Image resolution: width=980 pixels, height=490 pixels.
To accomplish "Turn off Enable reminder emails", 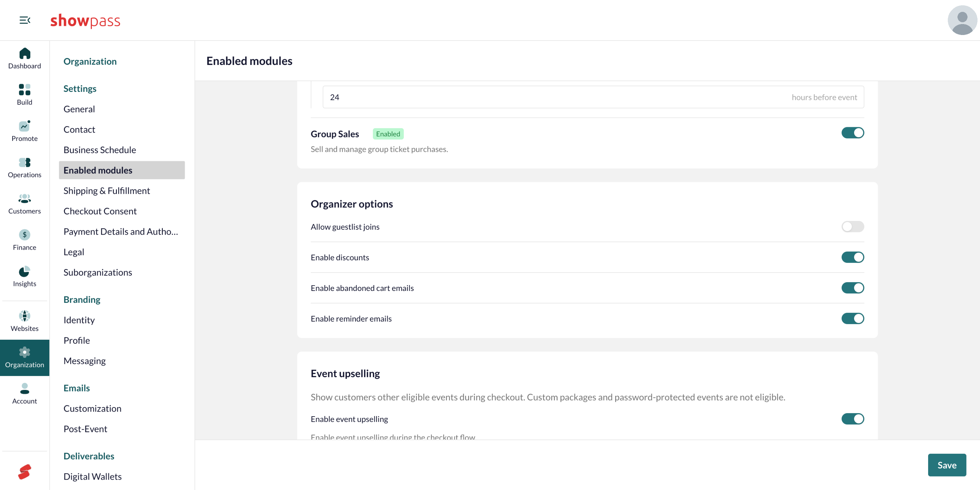I will point(852,318).
